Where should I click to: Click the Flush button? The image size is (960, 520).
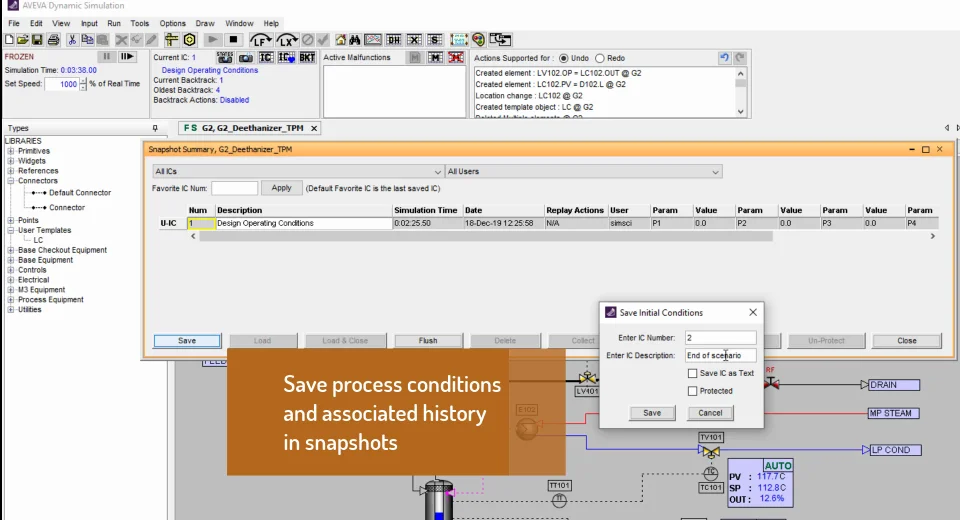(x=428, y=341)
